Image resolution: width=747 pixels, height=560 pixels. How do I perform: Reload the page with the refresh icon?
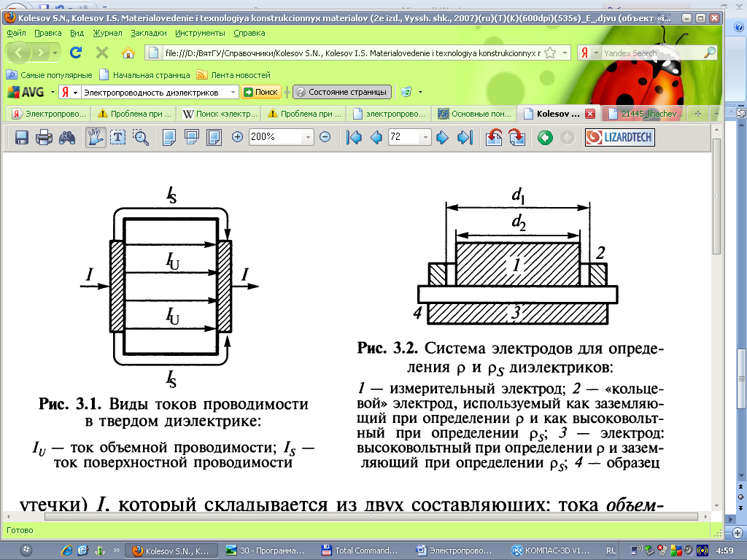click(x=76, y=52)
